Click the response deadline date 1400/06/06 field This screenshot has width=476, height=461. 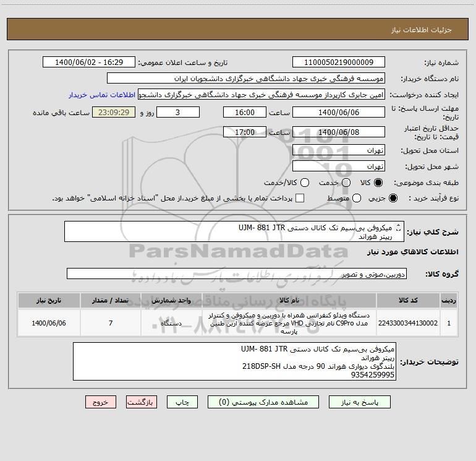tap(339, 112)
